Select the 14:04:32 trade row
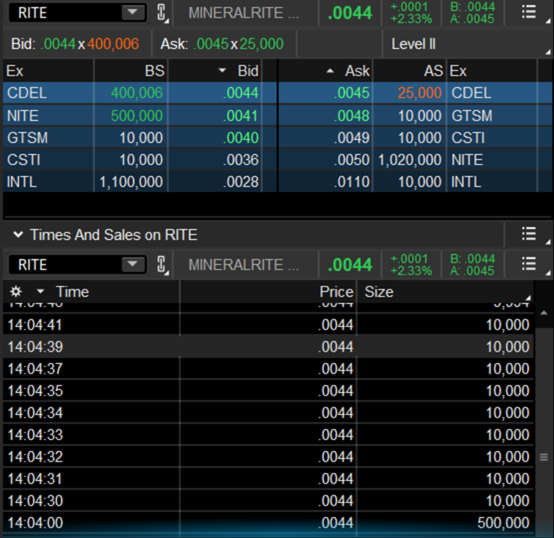 coord(268,457)
